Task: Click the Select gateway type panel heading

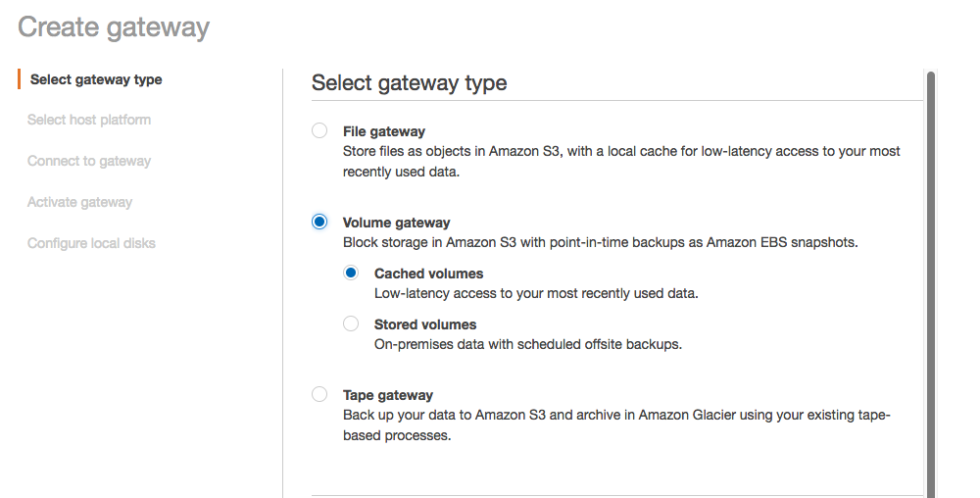Action: point(410,83)
